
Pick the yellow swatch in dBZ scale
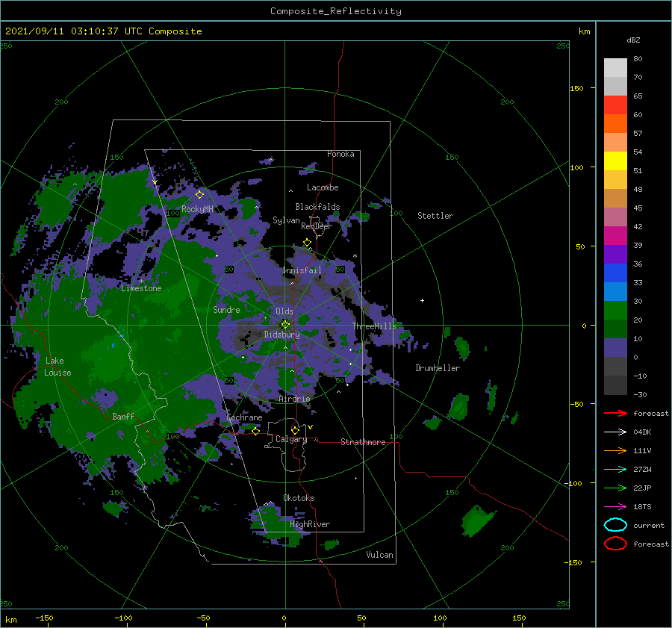click(x=615, y=161)
